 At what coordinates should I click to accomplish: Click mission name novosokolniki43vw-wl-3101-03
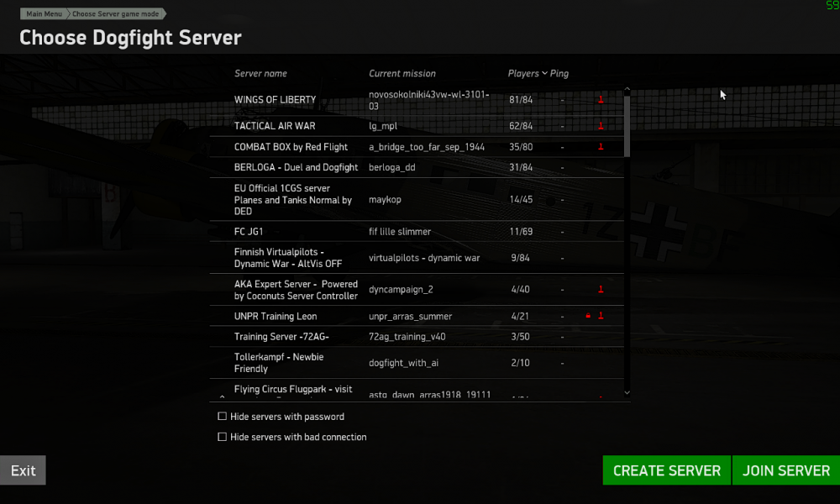tap(428, 100)
